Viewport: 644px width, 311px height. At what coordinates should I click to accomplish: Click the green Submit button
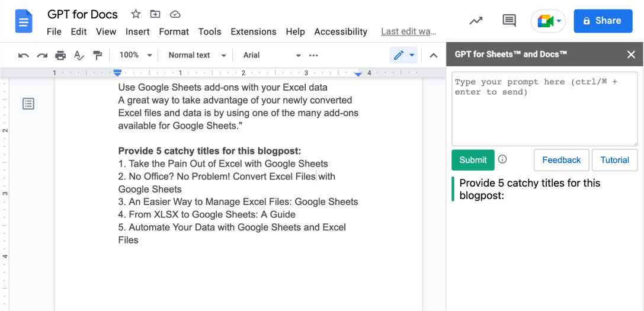point(473,160)
